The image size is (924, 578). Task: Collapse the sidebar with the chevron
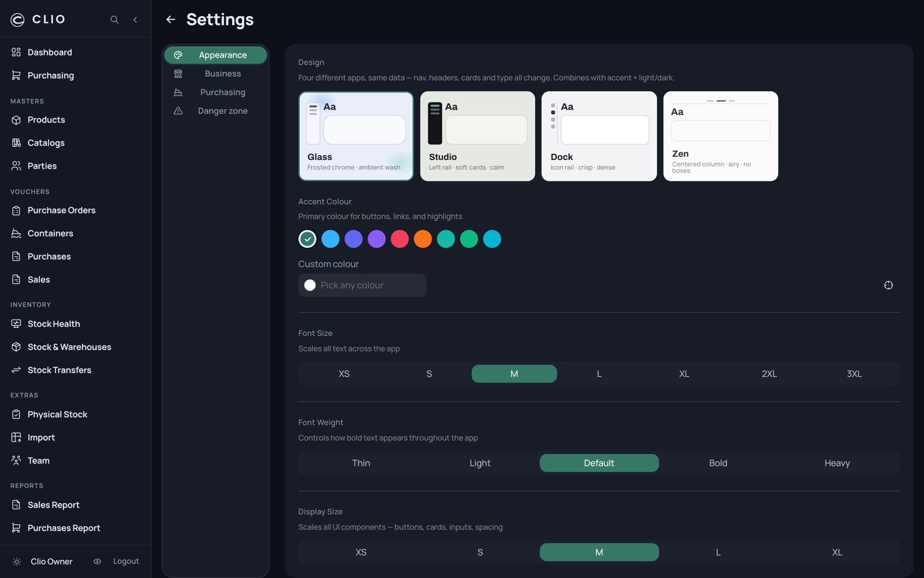(135, 20)
